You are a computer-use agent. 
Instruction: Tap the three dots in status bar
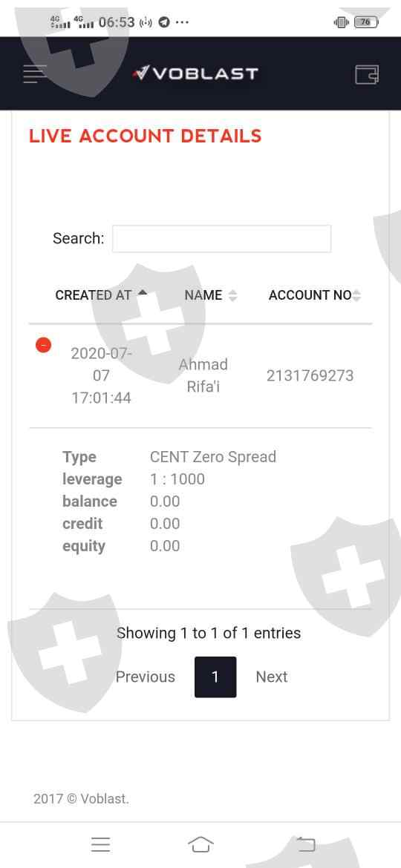click(182, 22)
